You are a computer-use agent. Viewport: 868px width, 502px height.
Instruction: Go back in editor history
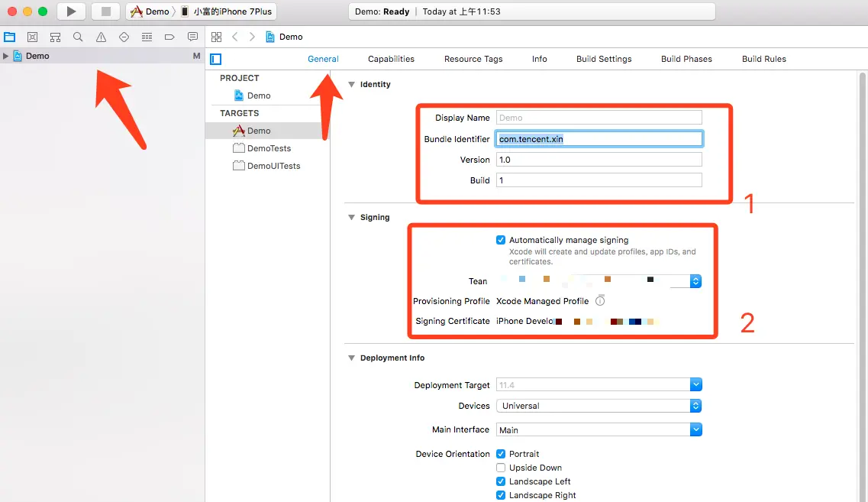(x=235, y=37)
